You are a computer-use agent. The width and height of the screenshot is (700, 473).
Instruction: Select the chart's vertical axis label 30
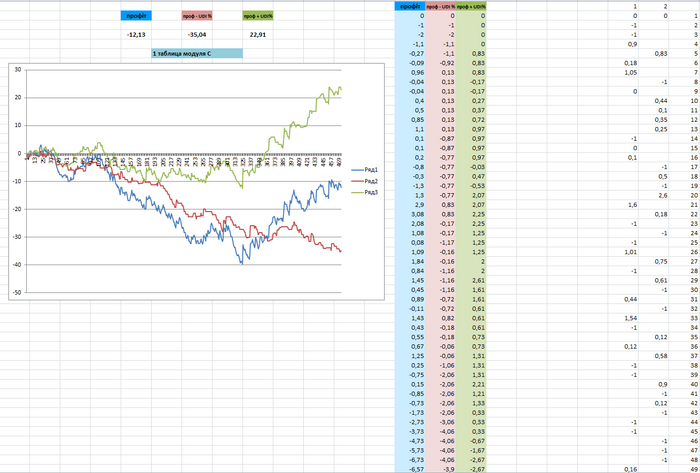tap(18, 70)
